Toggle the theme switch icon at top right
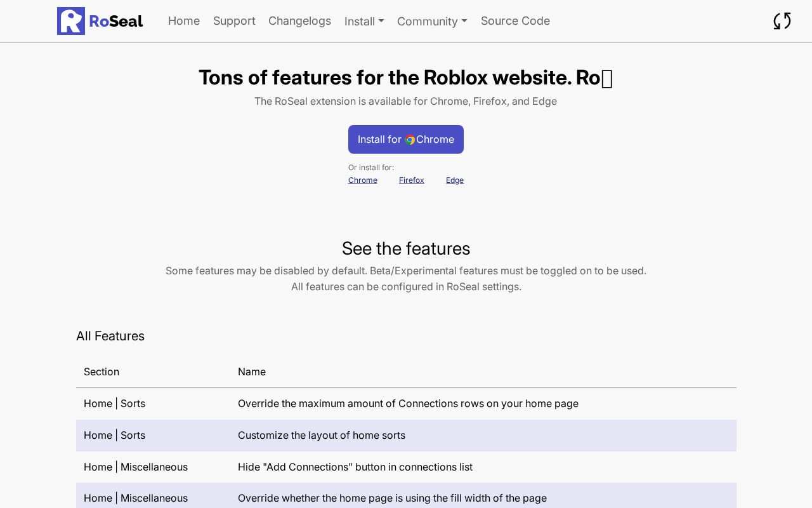 (x=782, y=21)
